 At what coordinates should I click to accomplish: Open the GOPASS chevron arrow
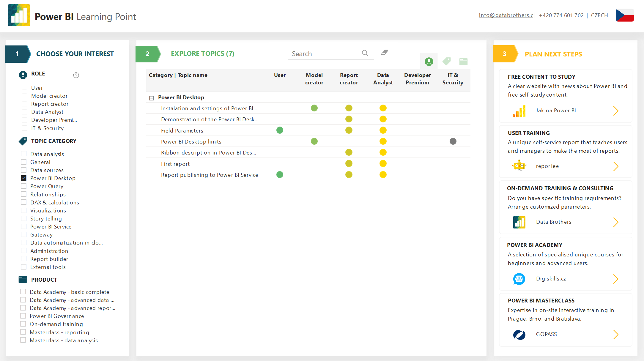coord(615,335)
